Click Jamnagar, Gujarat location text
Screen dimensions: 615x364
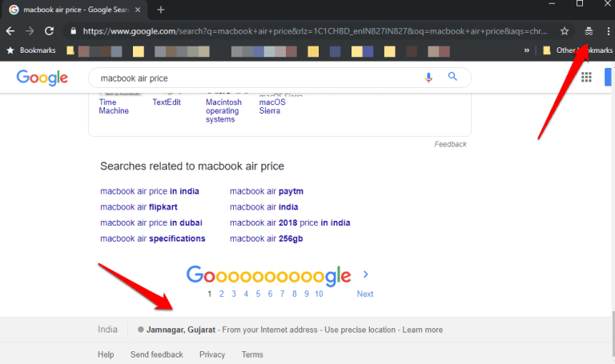click(180, 330)
